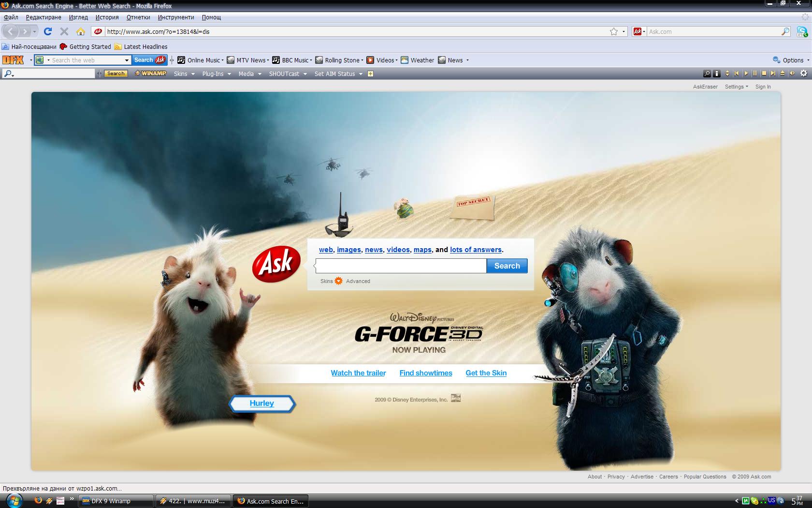The height and width of the screenshot is (508, 812).
Task: Click the black magnifier icon in Winamp toolbar
Action: point(707,74)
